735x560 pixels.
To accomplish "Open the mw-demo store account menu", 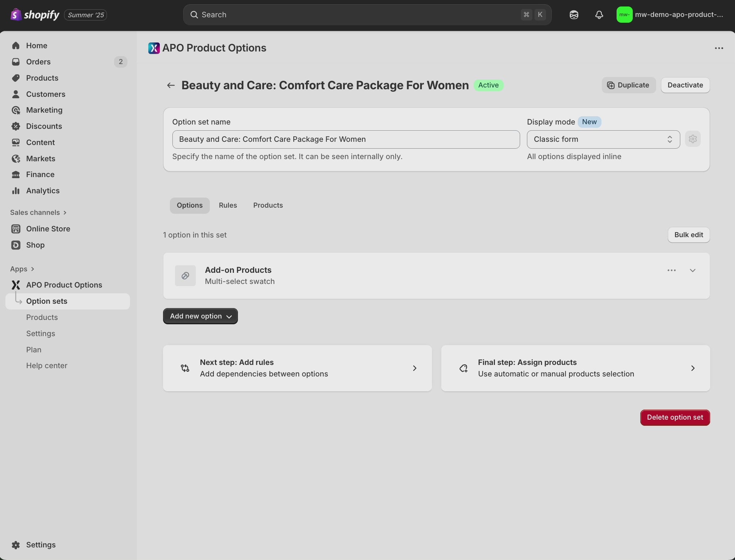I will tap(670, 15).
